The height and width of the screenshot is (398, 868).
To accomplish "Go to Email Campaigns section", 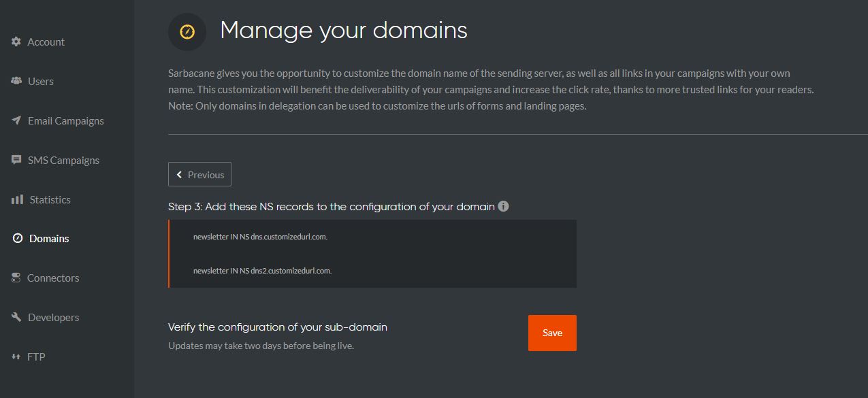I will (67, 120).
